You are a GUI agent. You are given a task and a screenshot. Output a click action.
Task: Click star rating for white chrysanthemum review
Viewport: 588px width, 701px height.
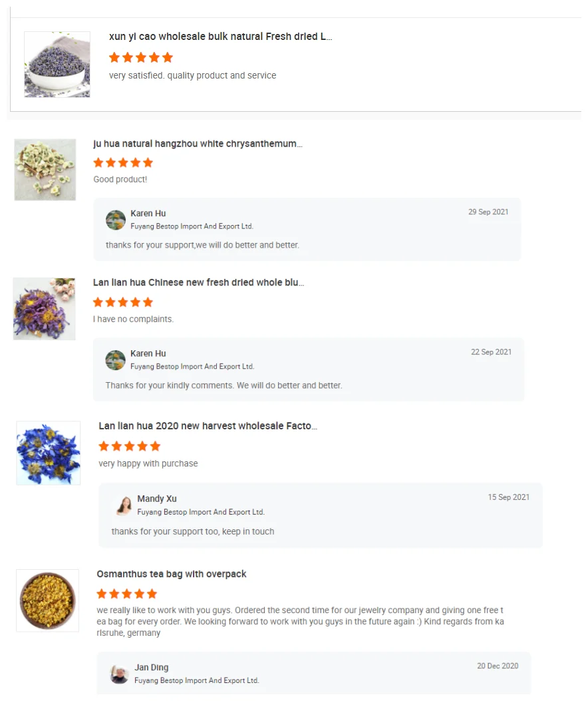[123, 162]
